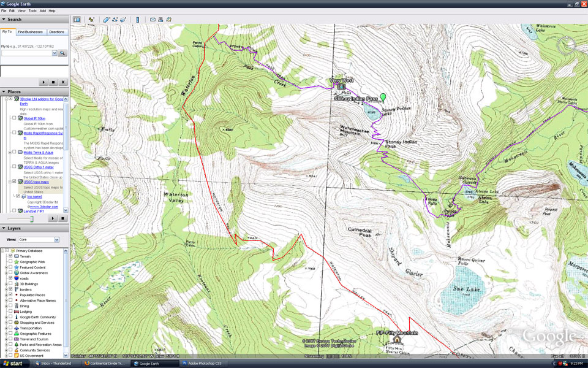Collapse the Layers panel

pyautogui.click(x=4, y=228)
